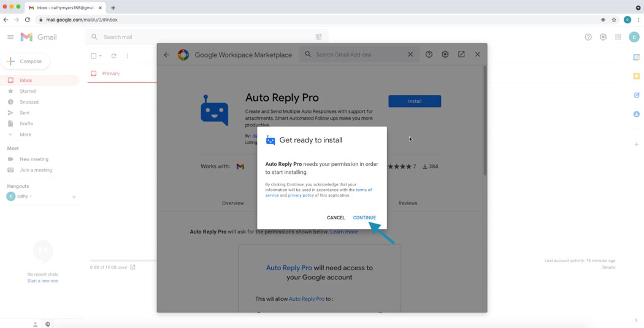The image size is (644, 328).
Task: Open Marketplace help icon
Action: 429,54
